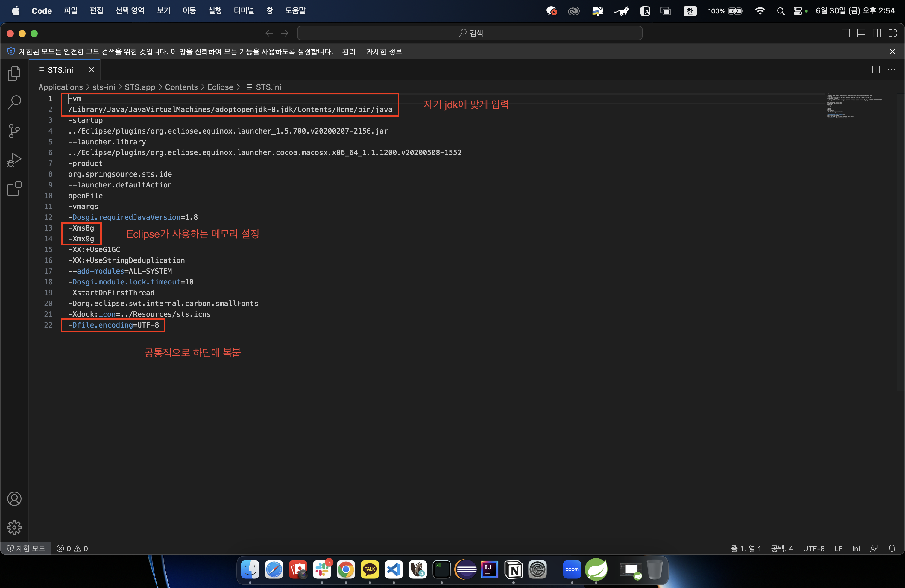The width and height of the screenshot is (905, 588).
Task: Toggle the primary sidebar layout button
Action: coord(845,33)
